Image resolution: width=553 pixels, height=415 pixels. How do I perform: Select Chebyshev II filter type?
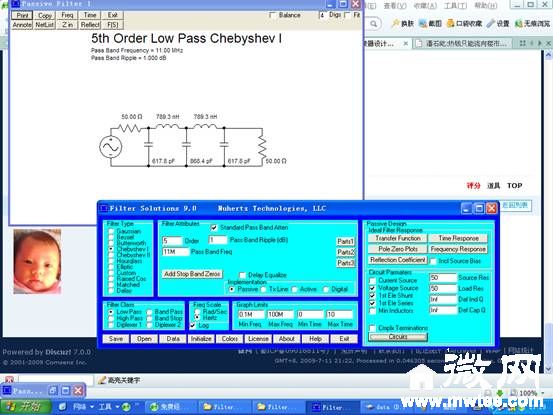point(111,255)
